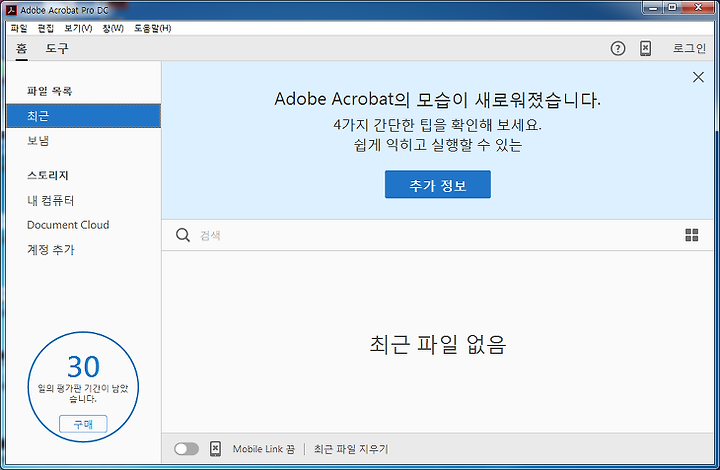Select the 홈 tab
720x470 pixels.
pos(21,48)
